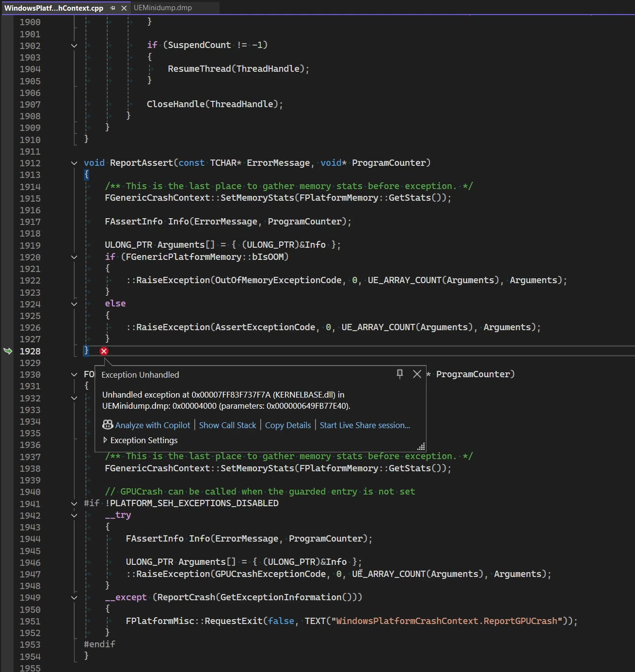Image resolution: width=635 pixels, height=672 pixels.
Task: Click the Exception Unhandled title
Action: tap(140, 375)
